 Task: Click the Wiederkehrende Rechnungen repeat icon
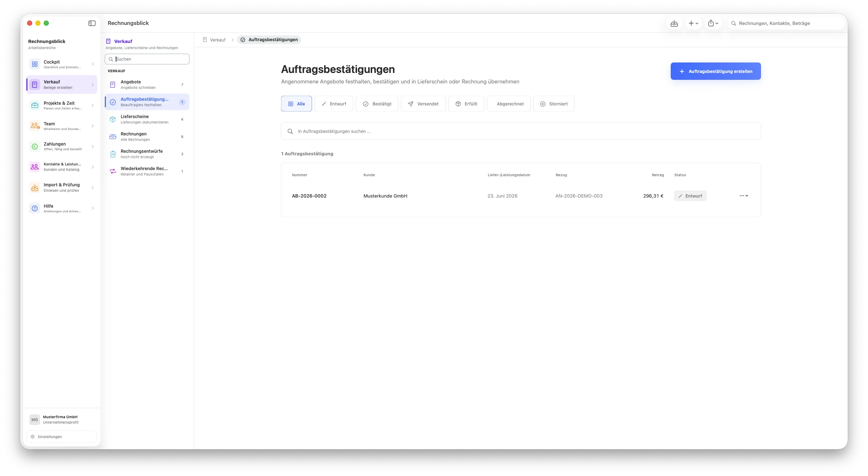click(x=113, y=172)
